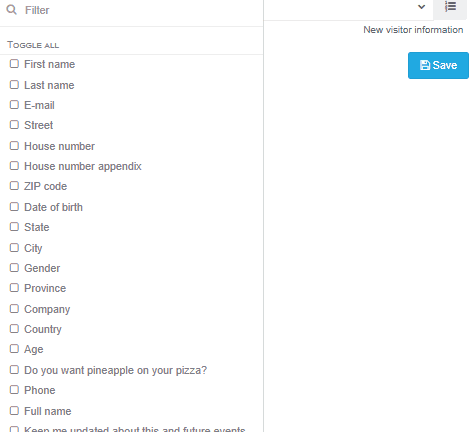473x432 pixels.
Task: Click Toggle all to select fields
Action: pyautogui.click(x=33, y=45)
